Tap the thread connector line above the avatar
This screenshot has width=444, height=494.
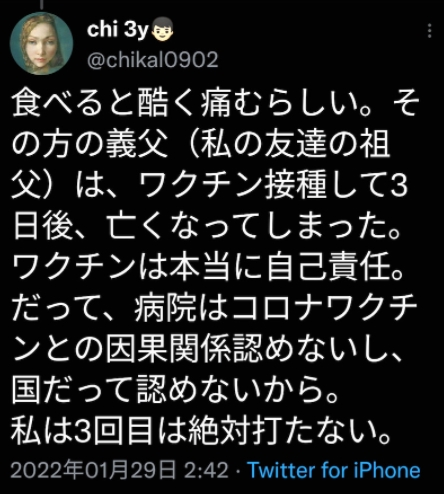click(x=41, y=4)
